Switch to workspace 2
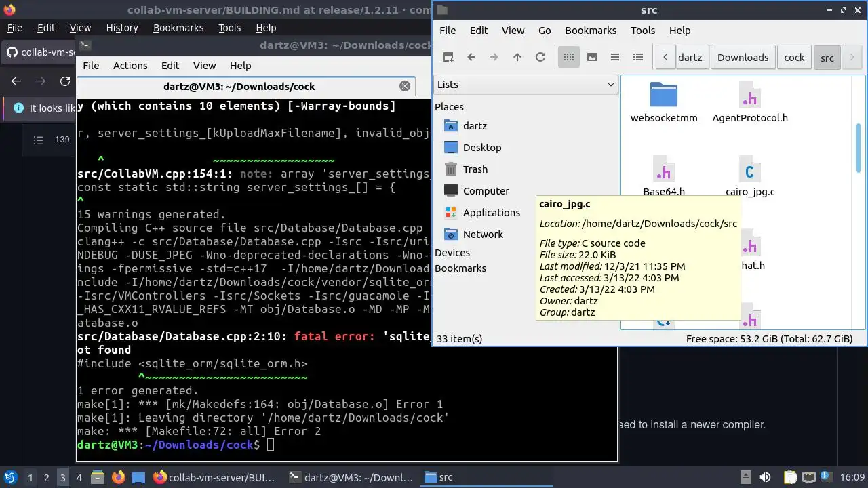Viewport: 868px width, 488px height. (x=46, y=477)
